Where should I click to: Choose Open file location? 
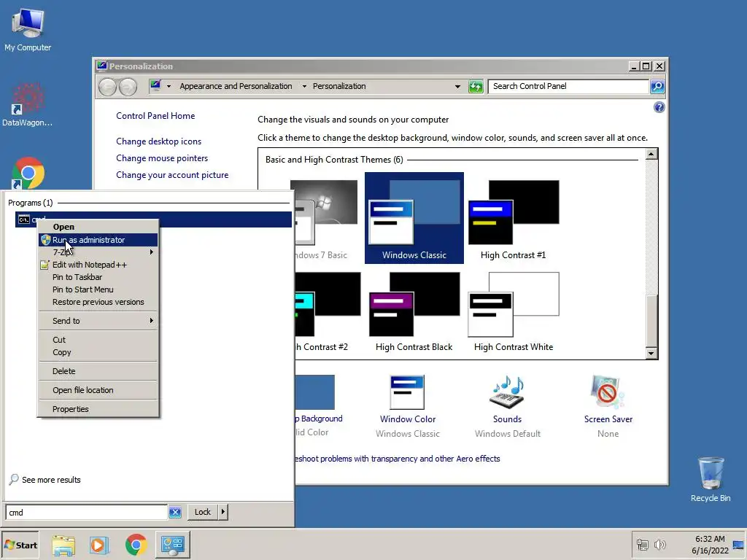[x=98, y=391]
